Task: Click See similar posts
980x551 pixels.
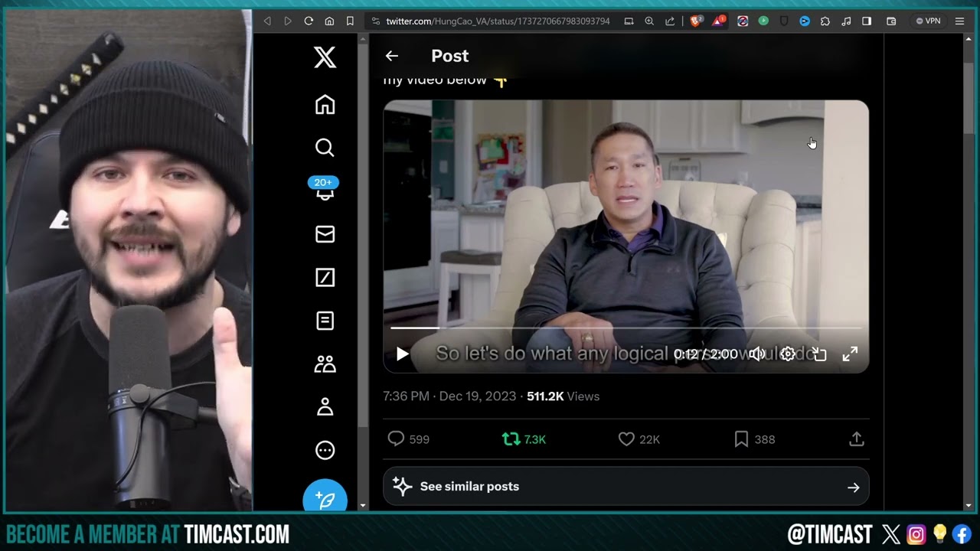Action: [626, 487]
